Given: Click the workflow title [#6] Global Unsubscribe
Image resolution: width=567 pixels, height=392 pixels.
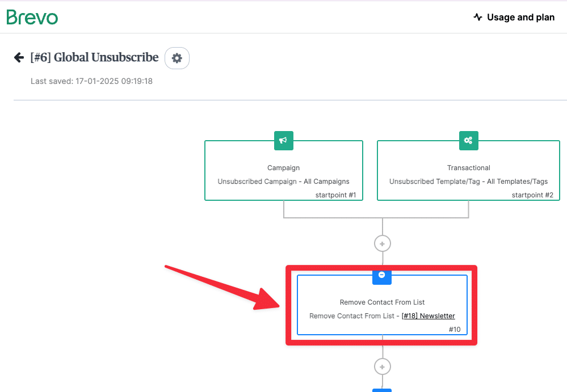Looking at the screenshot, I should (x=94, y=57).
